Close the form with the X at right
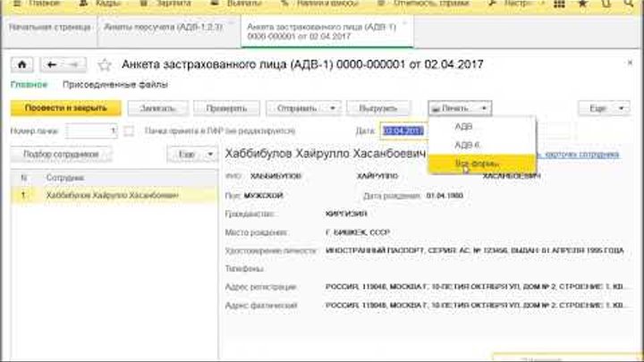 [x=630, y=63]
